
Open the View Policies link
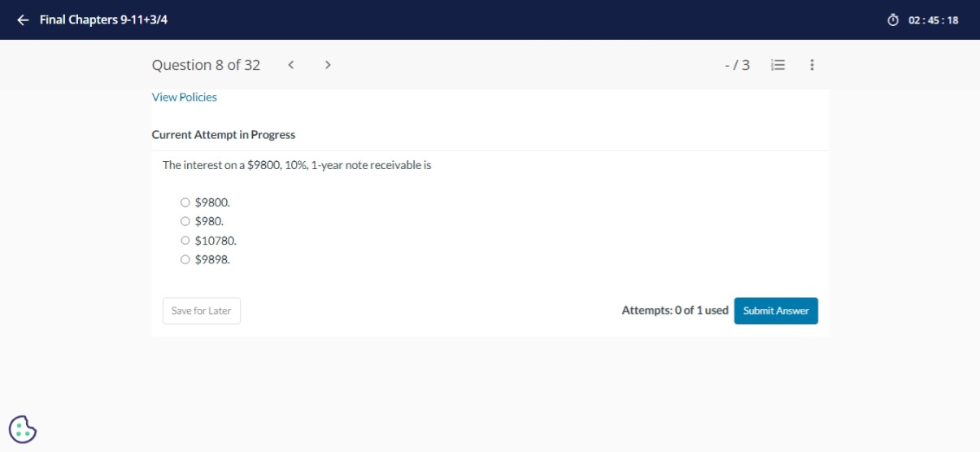185,97
